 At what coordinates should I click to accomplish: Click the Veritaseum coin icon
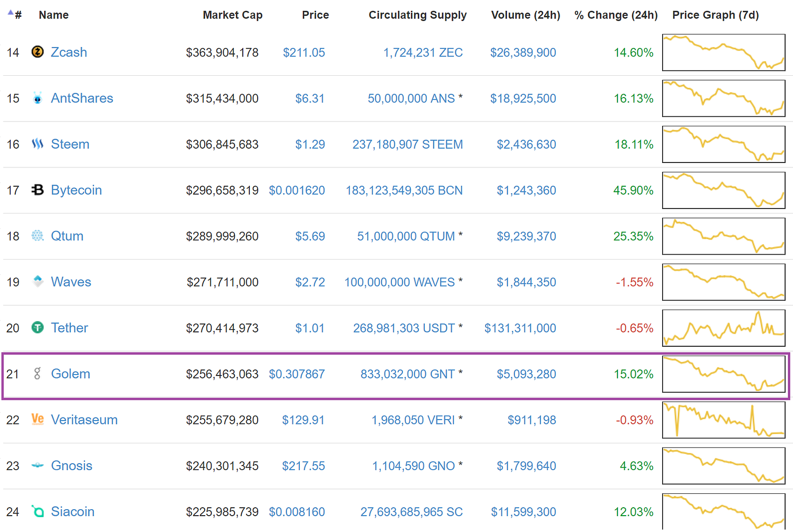click(x=38, y=420)
